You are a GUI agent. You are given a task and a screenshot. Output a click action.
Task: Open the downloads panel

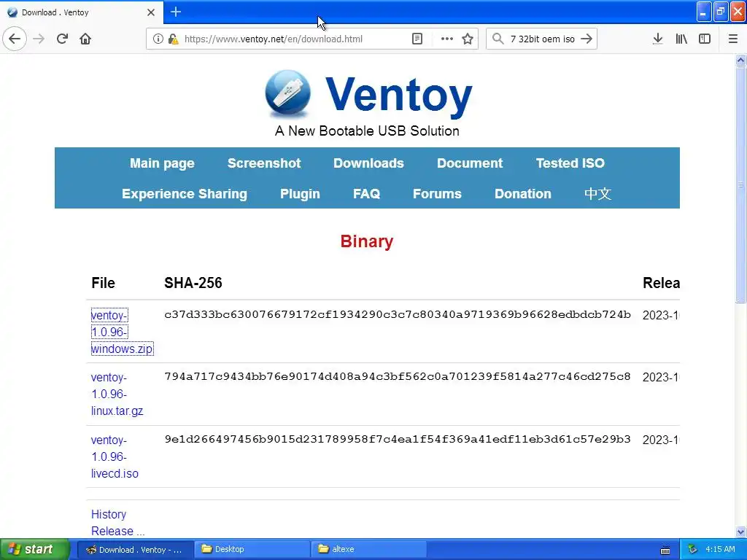pos(657,39)
